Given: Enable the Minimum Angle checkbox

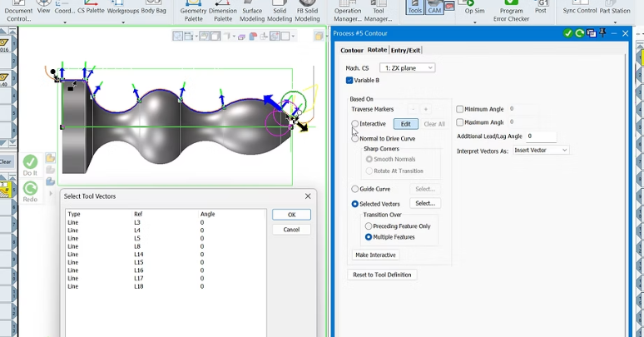Looking at the screenshot, I should coord(460,109).
